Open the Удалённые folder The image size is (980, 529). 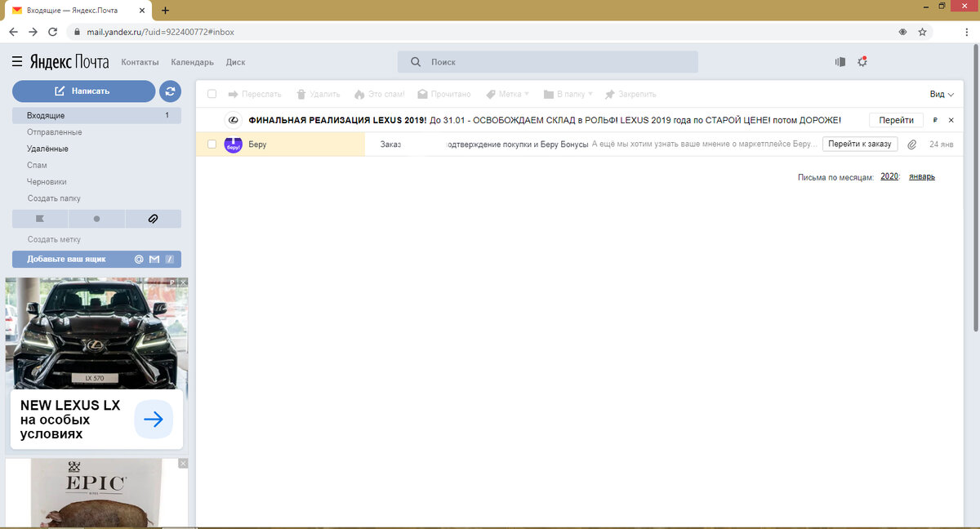point(47,149)
